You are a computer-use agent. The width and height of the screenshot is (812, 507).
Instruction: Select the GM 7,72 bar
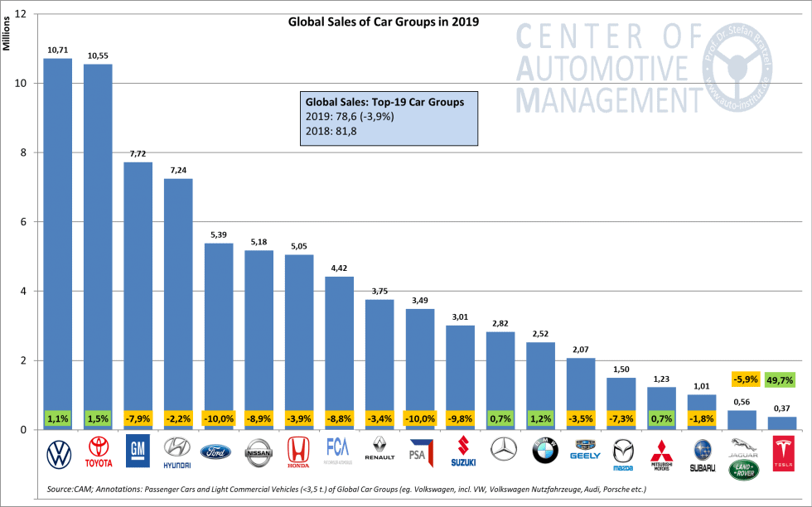(x=138, y=296)
